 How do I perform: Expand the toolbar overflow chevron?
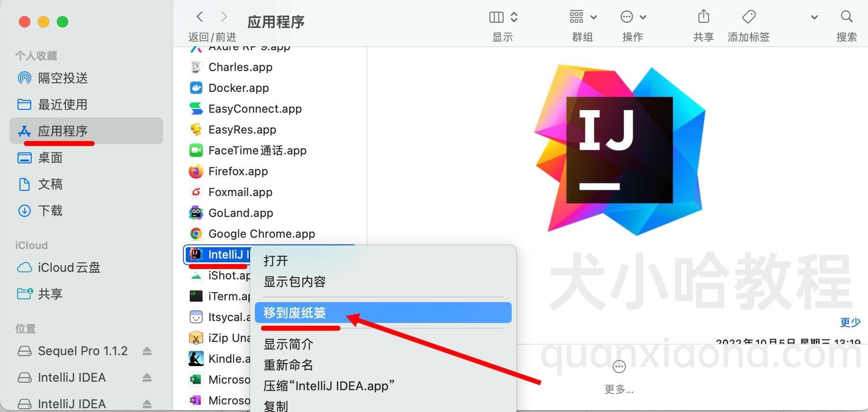click(x=814, y=18)
